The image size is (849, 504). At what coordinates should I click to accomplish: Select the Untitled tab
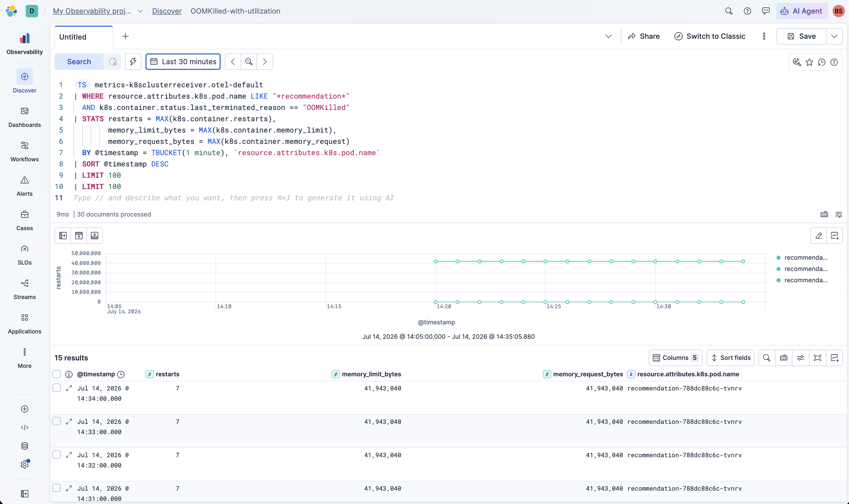pos(84,37)
